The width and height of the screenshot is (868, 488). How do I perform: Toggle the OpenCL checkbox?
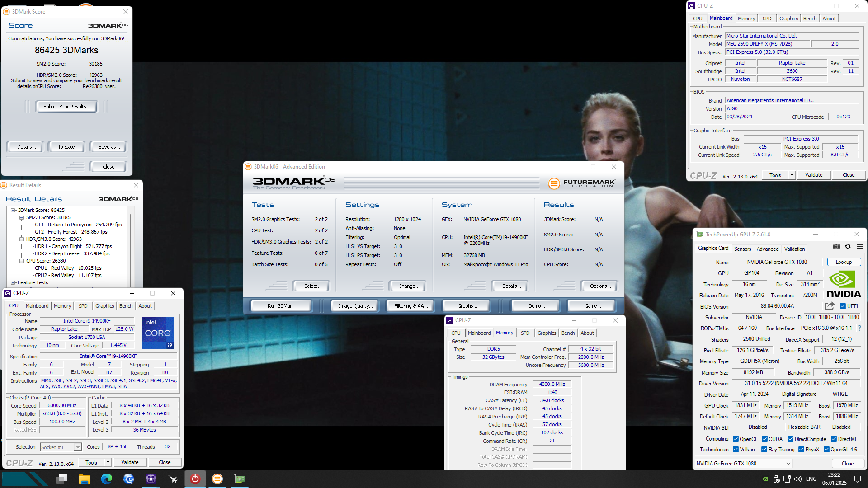coord(736,439)
